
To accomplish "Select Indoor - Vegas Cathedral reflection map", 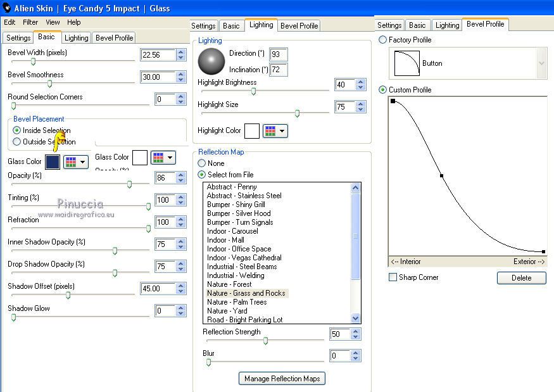I will [244, 258].
